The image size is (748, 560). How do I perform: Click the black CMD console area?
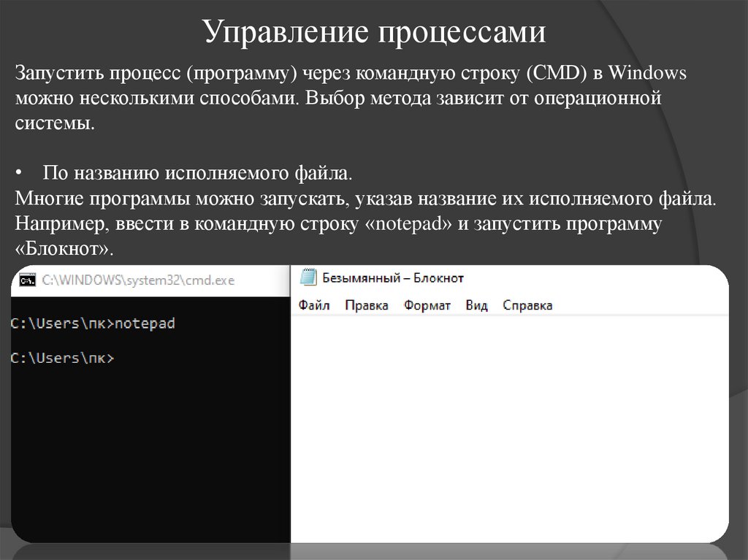pyautogui.click(x=146, y=438)
